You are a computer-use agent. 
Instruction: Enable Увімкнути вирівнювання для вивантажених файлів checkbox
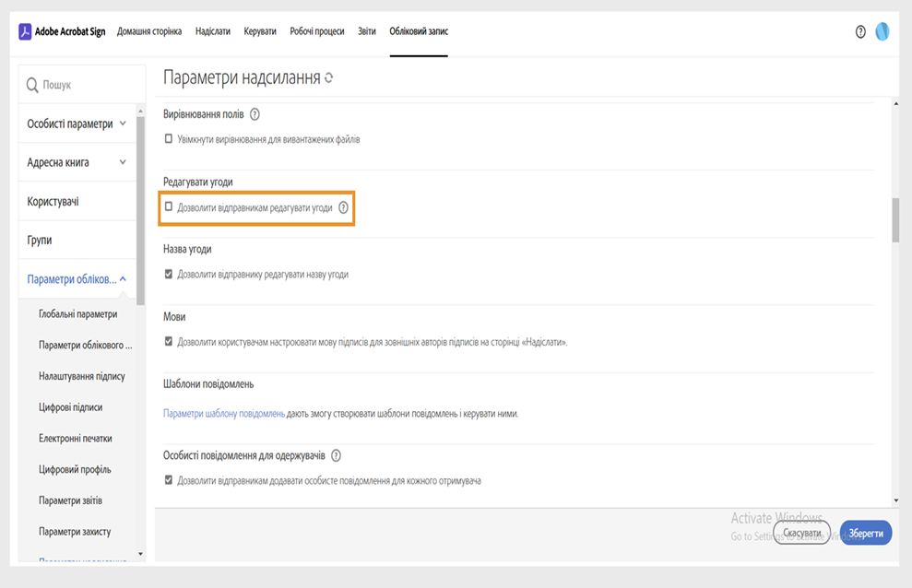(169, 139)
